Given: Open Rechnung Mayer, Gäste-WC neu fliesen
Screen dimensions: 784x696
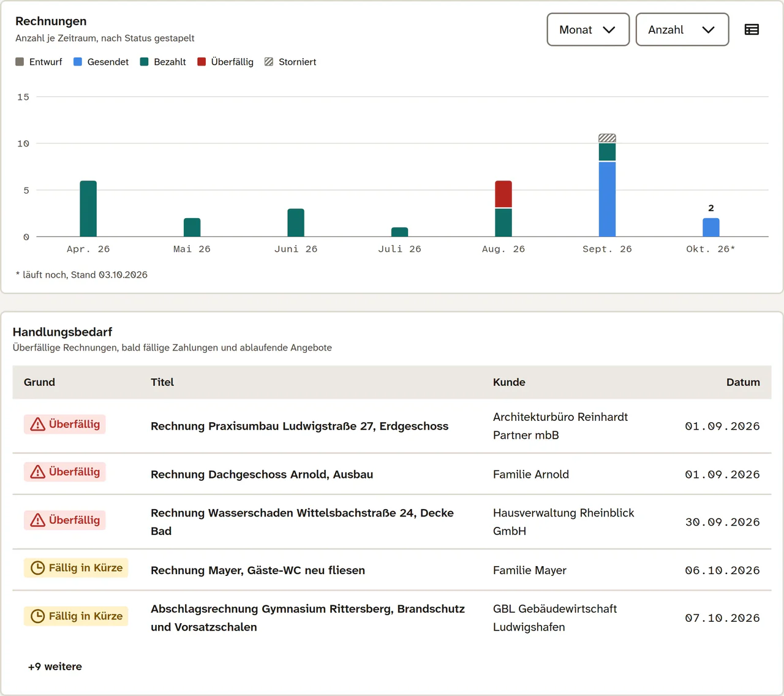Looking at the screenshot, I should coord(258,570).
